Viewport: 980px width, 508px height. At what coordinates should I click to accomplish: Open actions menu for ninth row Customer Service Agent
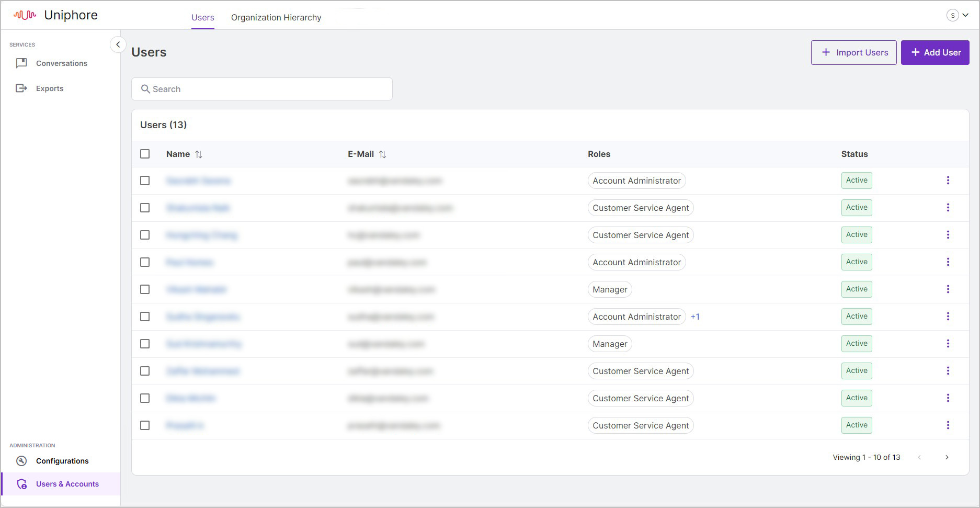(x=948, y=398)
